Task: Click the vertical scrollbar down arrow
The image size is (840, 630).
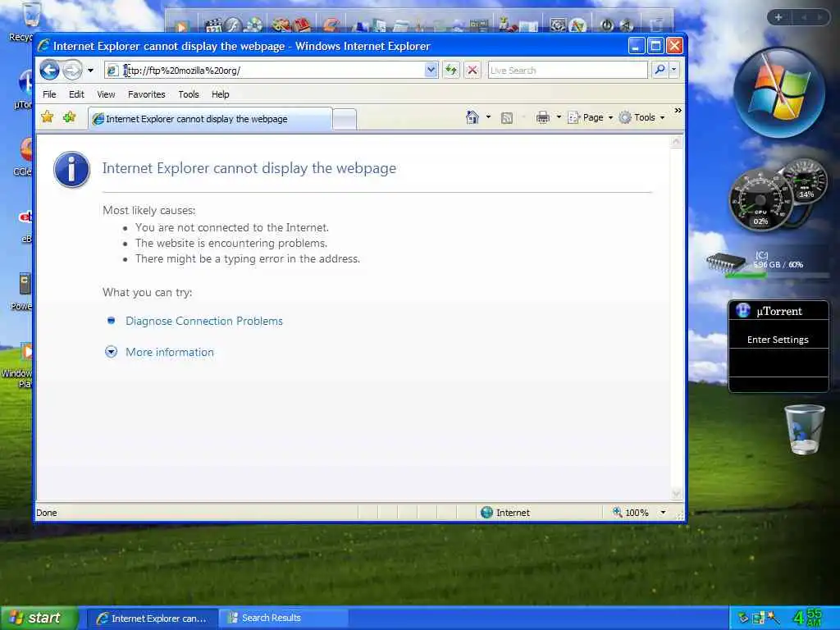Action: point(676,493)
